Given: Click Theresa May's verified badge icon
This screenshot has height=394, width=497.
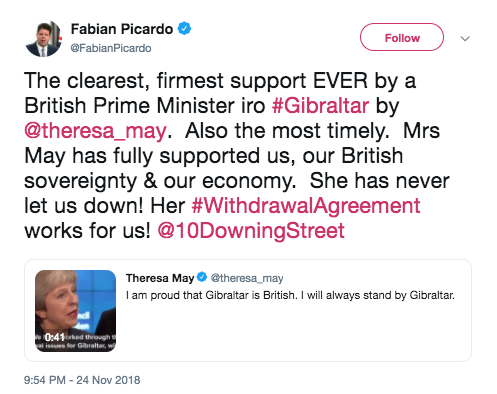Looking at the screenshot, I should click(202, 277).
